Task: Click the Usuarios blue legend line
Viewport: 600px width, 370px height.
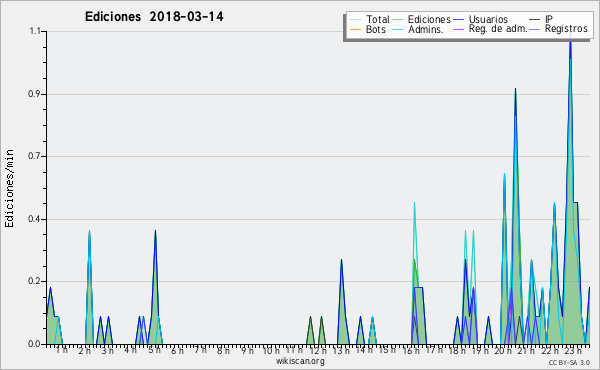Action: point(458,20)
